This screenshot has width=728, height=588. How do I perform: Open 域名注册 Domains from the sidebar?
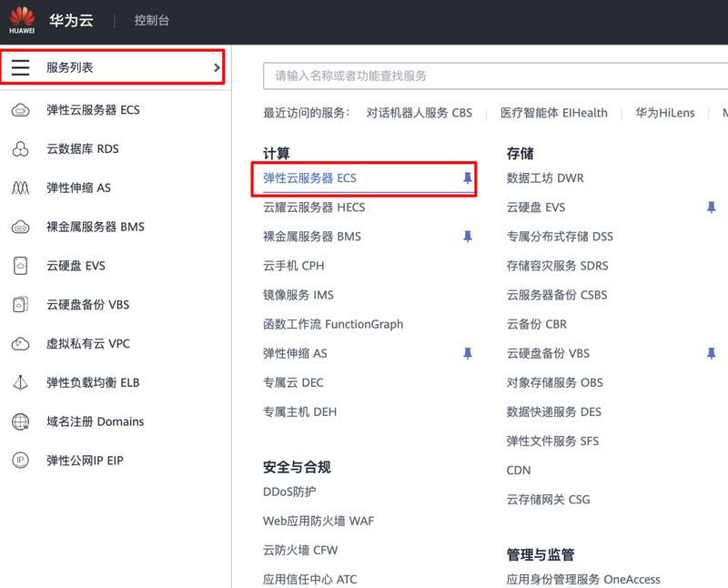pyautogui.click(x=96, y=421)
